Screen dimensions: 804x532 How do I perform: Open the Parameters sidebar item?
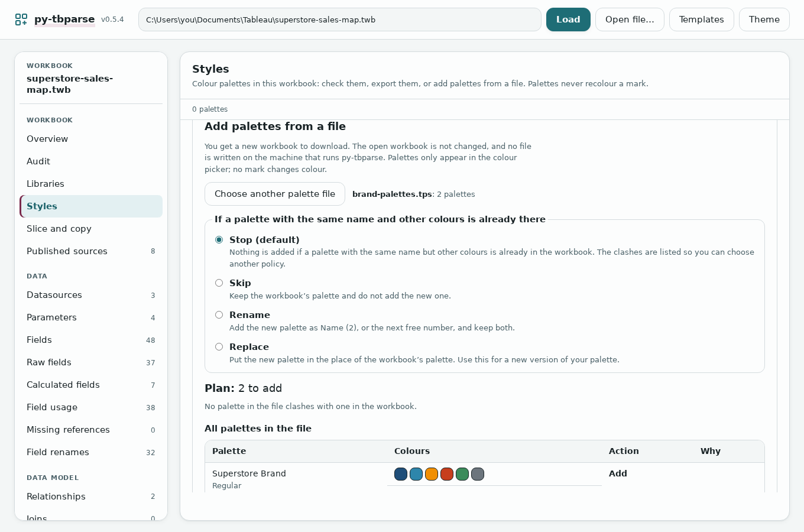click(91, 317)
